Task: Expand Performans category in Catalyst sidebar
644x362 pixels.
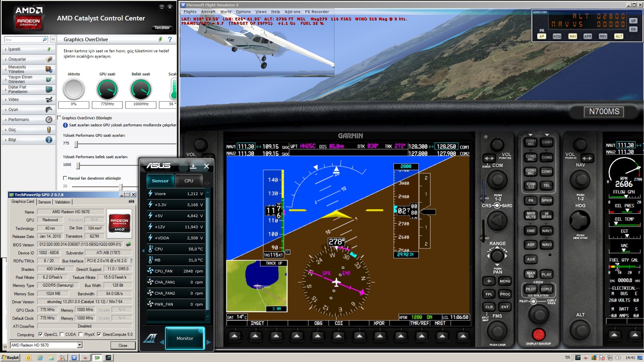Action: point(29,120)
